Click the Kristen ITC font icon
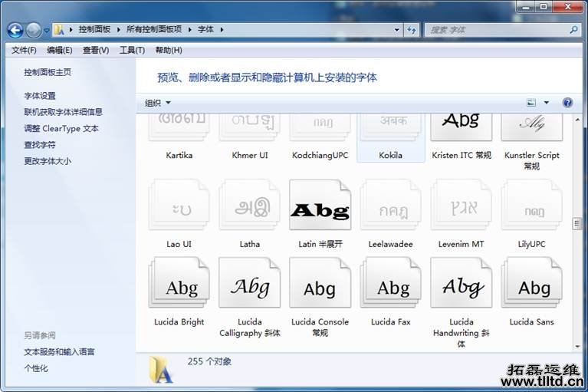Screen dimensions: 588x392 [461, 124]
